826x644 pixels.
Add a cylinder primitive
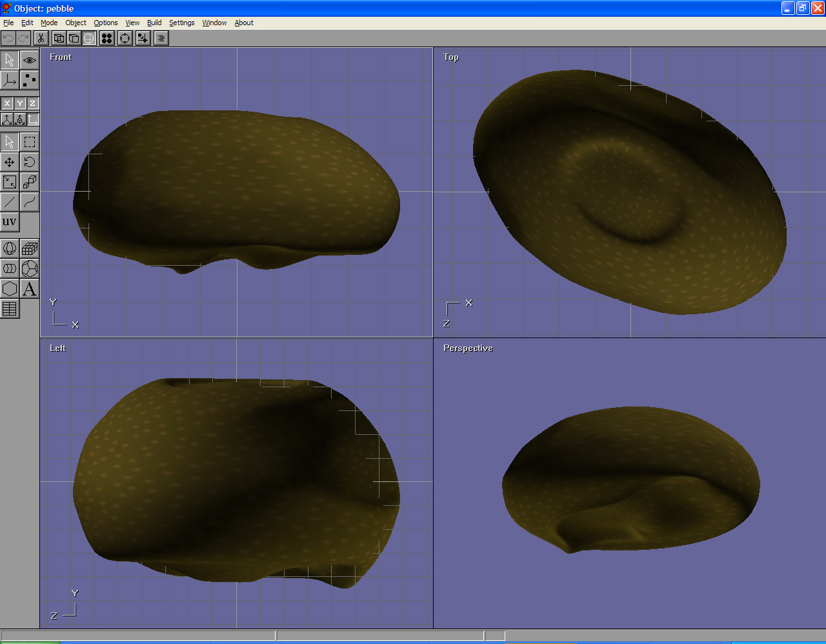10,268
